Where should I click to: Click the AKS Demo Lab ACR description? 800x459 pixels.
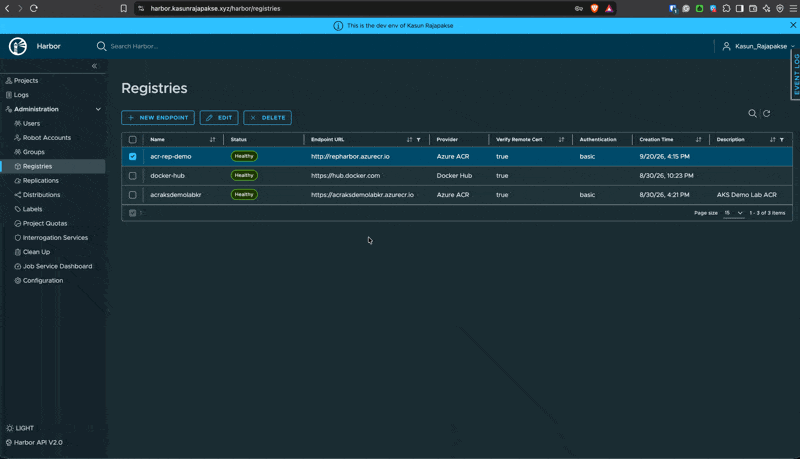[746, 195]
